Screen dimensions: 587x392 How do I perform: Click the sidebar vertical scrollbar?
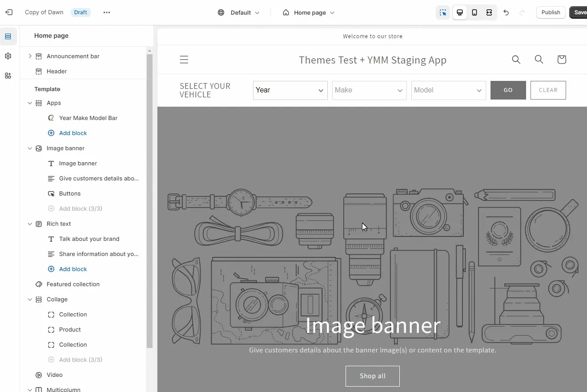click(x=149, y=200)
